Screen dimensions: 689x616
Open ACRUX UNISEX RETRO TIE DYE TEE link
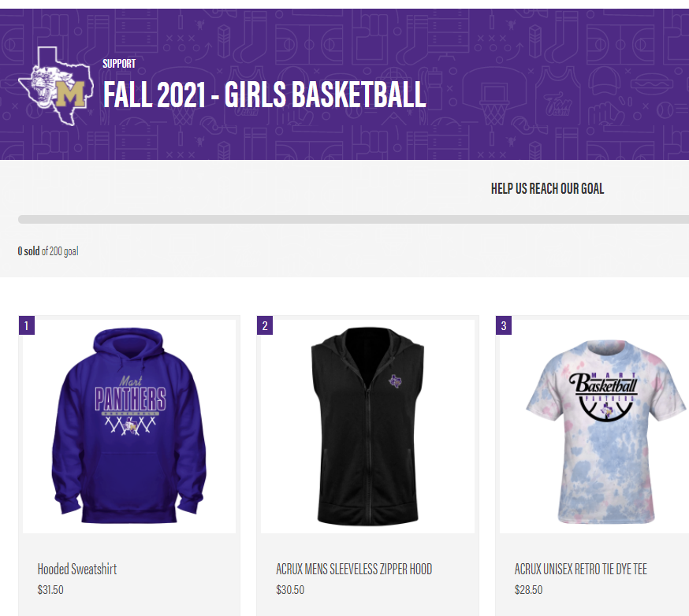(x=580, y=569)
